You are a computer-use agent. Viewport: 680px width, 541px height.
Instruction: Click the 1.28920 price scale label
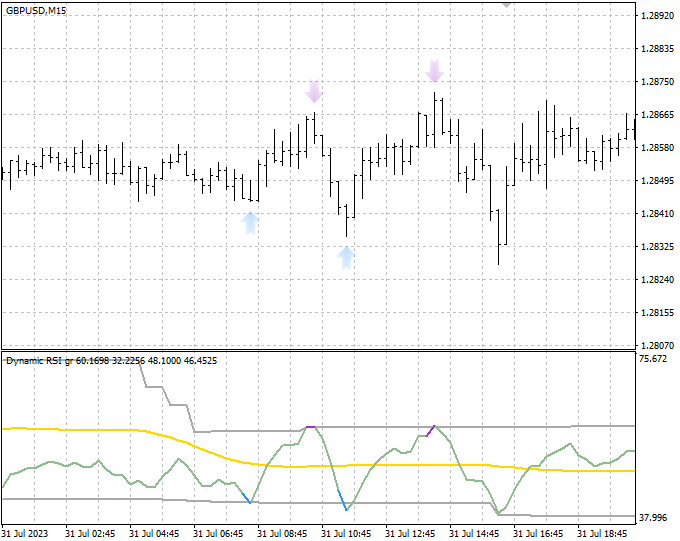(657, 16)
